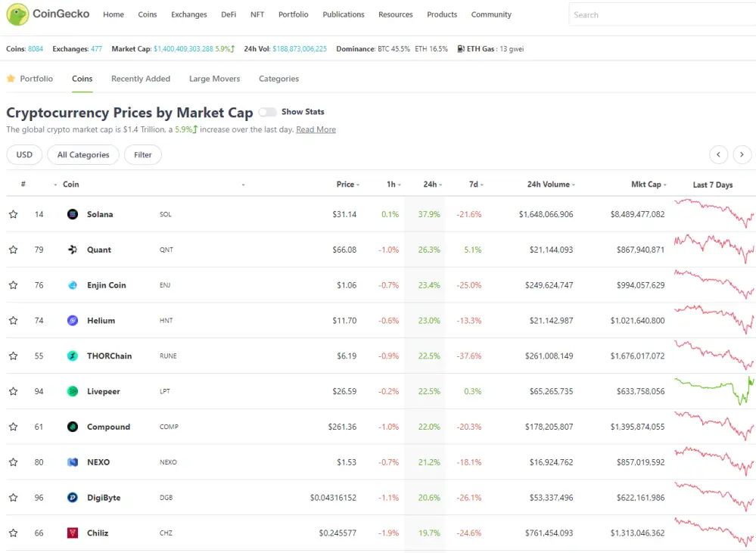Favorite Livepeer with its star
The image size is (756, 553).
tap(14, 391)
